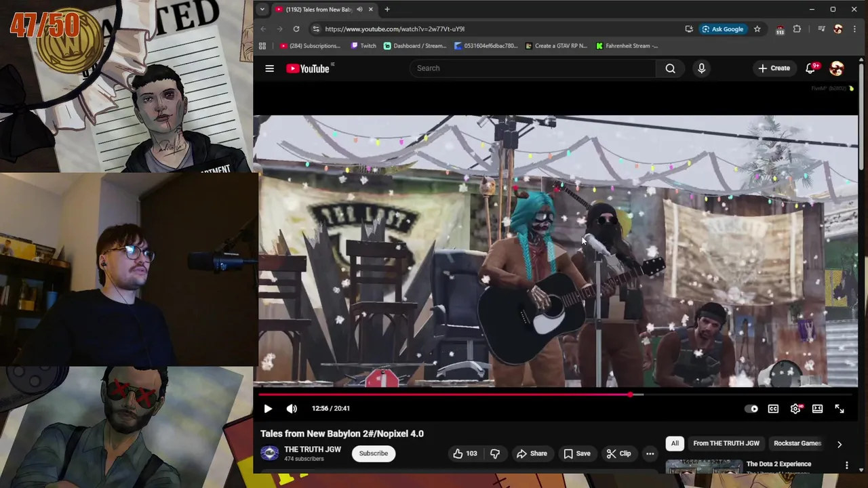This screenshot has width=868, height=488.
Task: Enter full screen in the video player
Action: pyautogui.click(x=840, y=409)
